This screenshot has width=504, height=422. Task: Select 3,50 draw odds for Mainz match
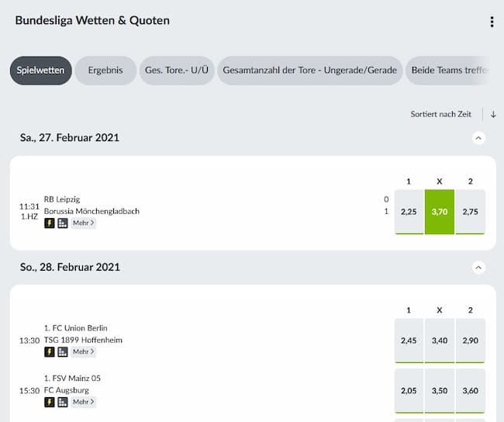tap(440, 390)
